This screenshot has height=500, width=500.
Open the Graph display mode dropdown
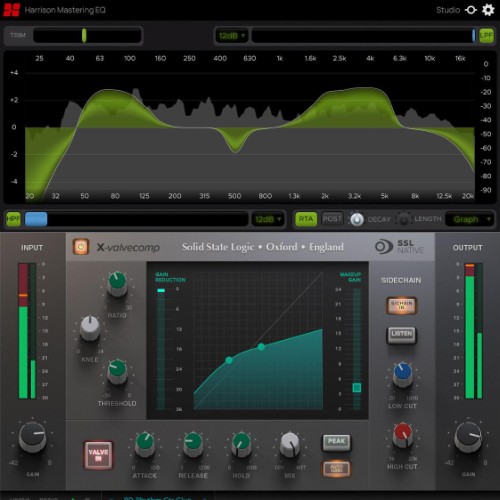(x=470, y=219)
